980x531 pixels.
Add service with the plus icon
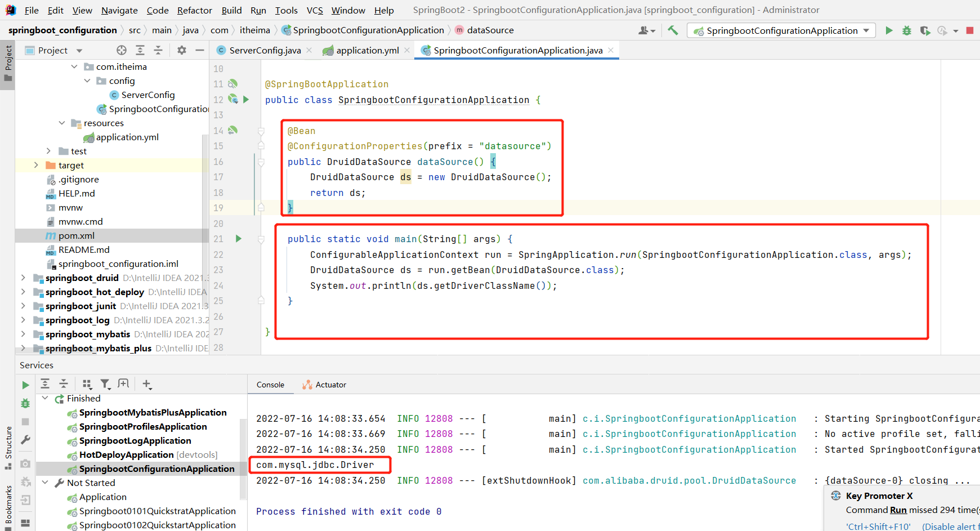point(147,384)
